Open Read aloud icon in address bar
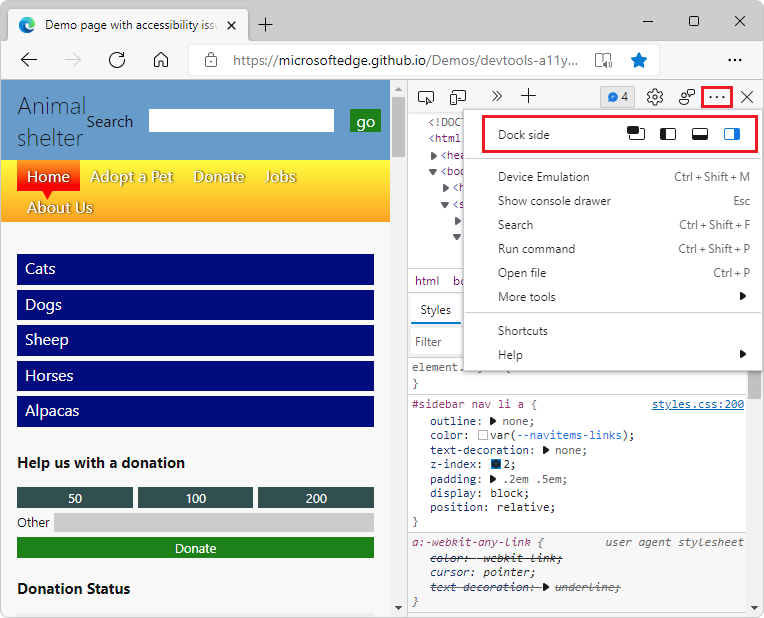This screenshot has height=618, width=764. [x=604, y=60]
